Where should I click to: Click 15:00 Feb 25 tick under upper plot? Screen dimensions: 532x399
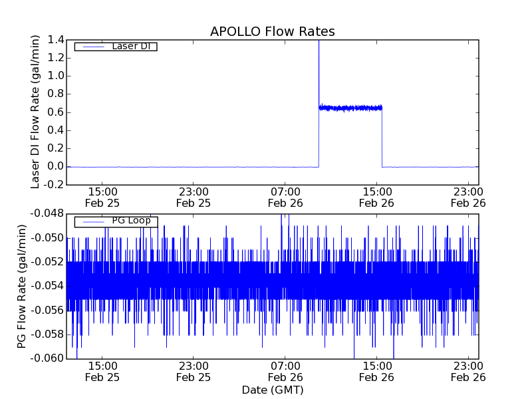pos(101,197)
